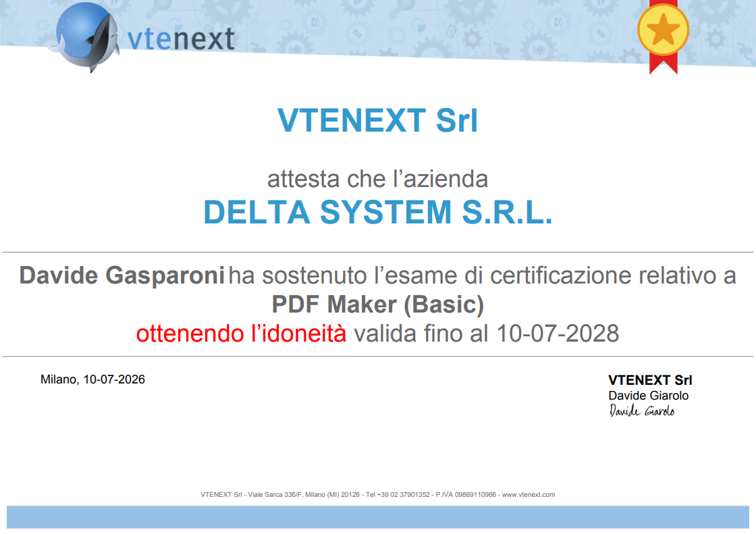Click the gold star medal badge
The image size is (756, 534).
point(664,36)
